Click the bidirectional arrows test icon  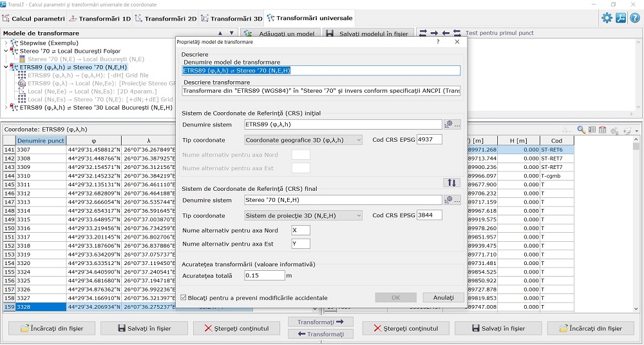tap(422, 34)
